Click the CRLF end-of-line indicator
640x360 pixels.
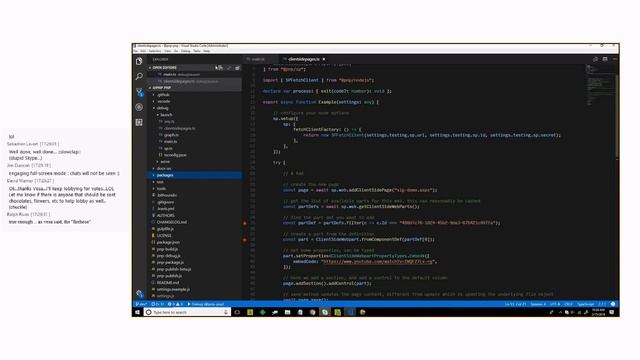[x=568, y=304]
